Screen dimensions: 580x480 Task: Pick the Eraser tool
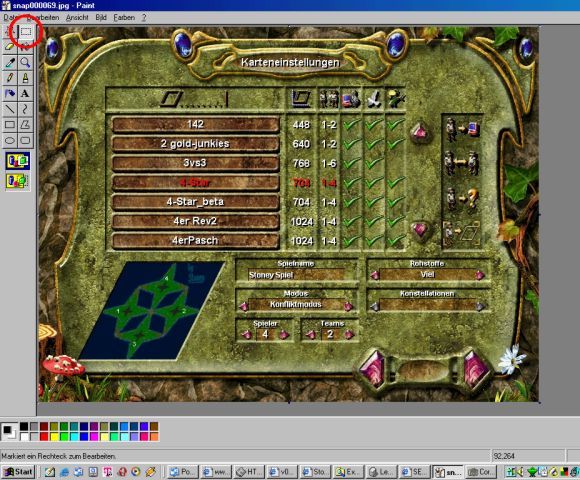coord(10,47)
